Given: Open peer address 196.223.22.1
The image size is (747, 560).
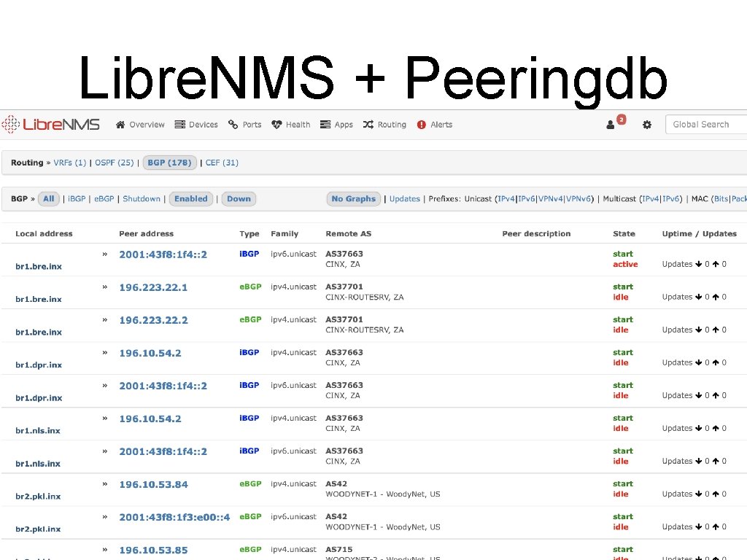Looking at the screenshot, I should [153, 287].
